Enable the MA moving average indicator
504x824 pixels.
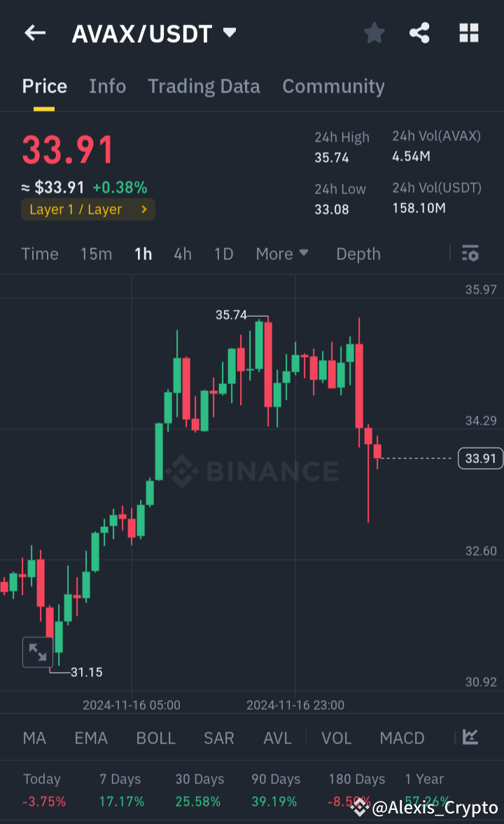tap(34, 738)
